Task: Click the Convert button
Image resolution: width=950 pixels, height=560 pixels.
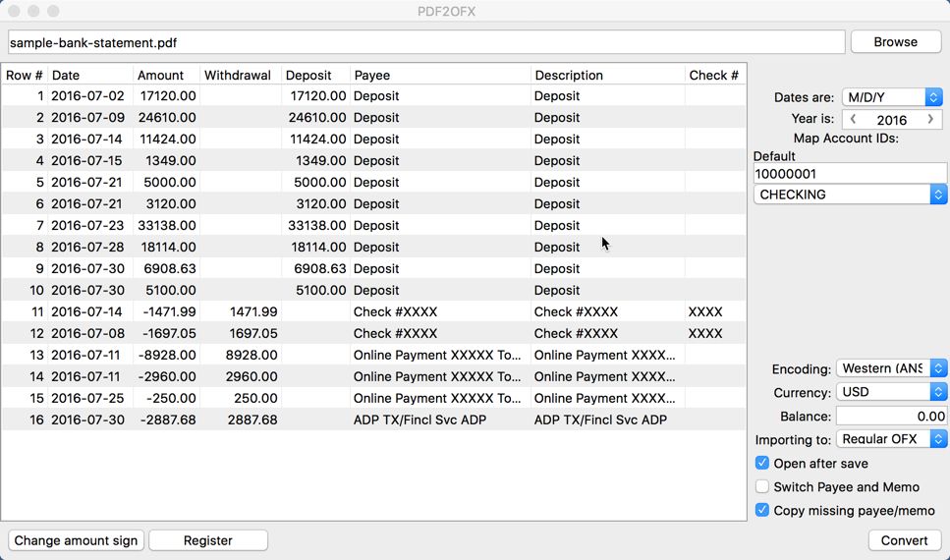Action: [904, 540]
